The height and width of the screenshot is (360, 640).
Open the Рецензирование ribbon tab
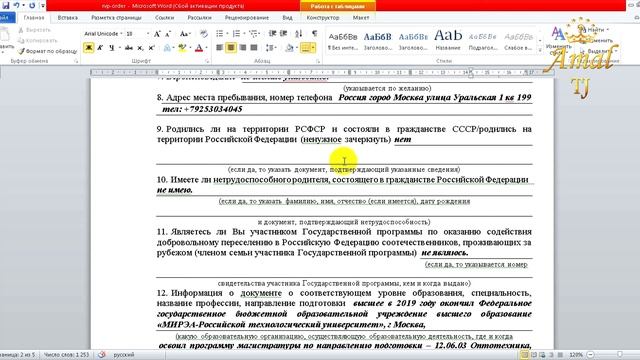pos(247,18)
